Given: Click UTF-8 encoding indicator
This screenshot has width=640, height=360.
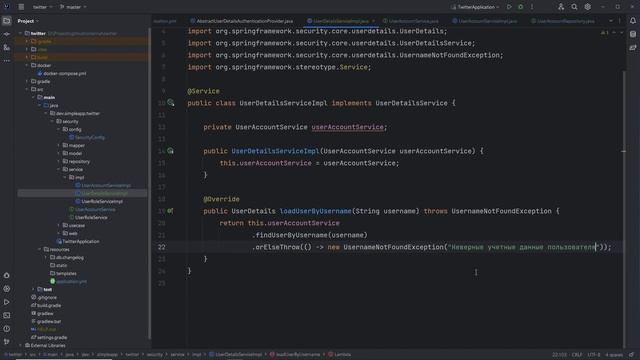Looking at the screenshot, I should click(x=593, y=355).
